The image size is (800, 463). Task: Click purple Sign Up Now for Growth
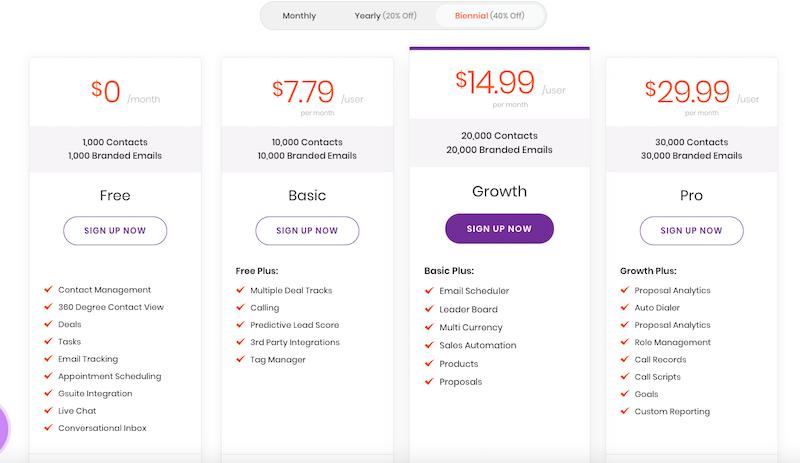pos(499,229)
